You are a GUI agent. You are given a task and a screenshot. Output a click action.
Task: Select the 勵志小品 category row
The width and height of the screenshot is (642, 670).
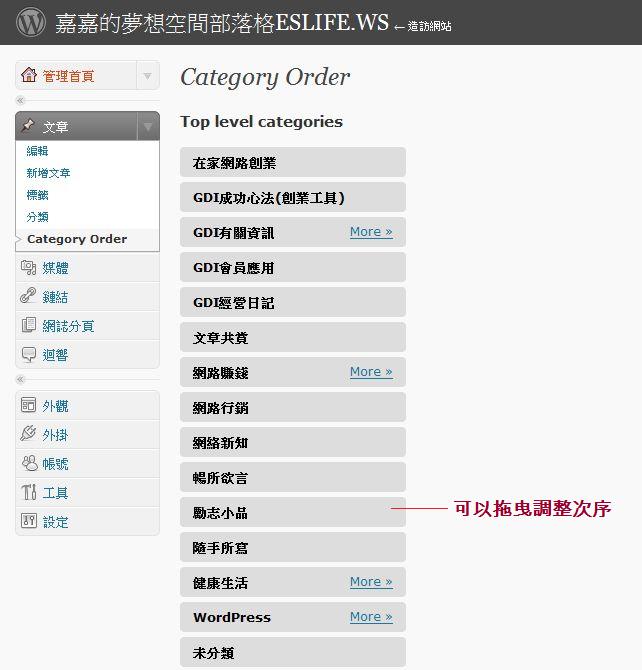(293, 512)
